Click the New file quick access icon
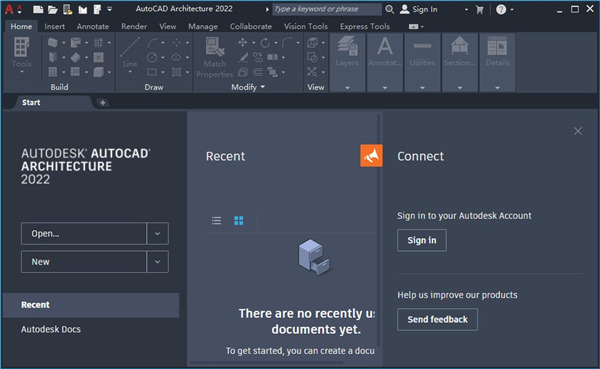Viewport: 600px width, 369px height. coord(38,9)
